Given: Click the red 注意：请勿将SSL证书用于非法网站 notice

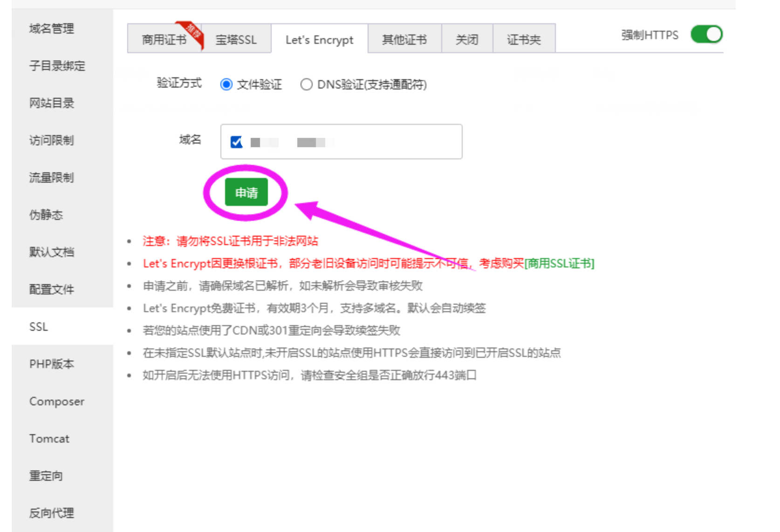Looking at the screenshot, I should pos(230,241).
